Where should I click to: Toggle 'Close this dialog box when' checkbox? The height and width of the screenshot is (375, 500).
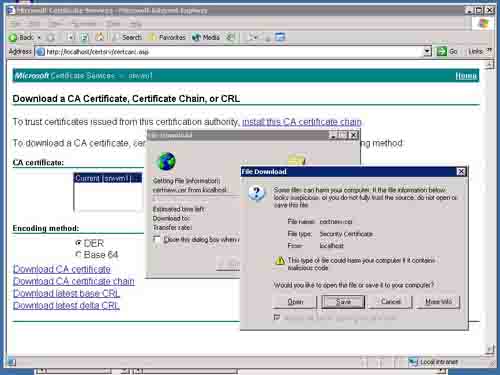coord(157,239)
